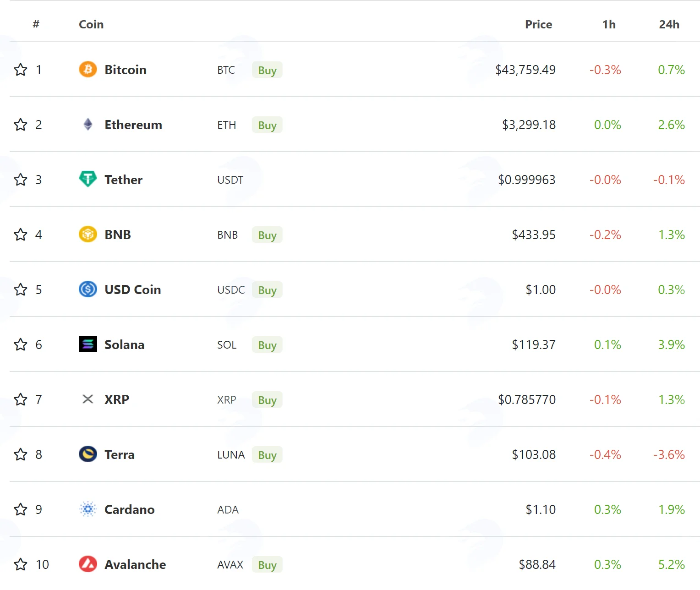Open the Tether coin name link
The image size is (700, 590).
[x=123, y=180]
